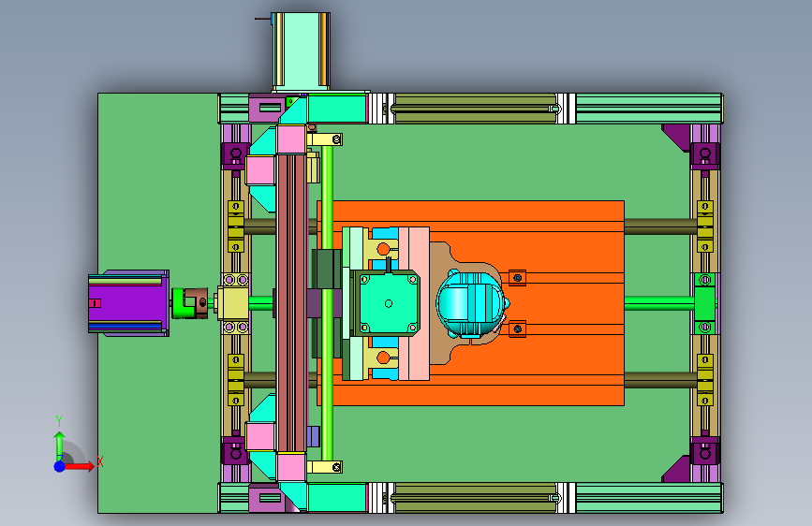Select the bright green bearing block on the right frame
812x526 pixels.
tap(704, 303)
